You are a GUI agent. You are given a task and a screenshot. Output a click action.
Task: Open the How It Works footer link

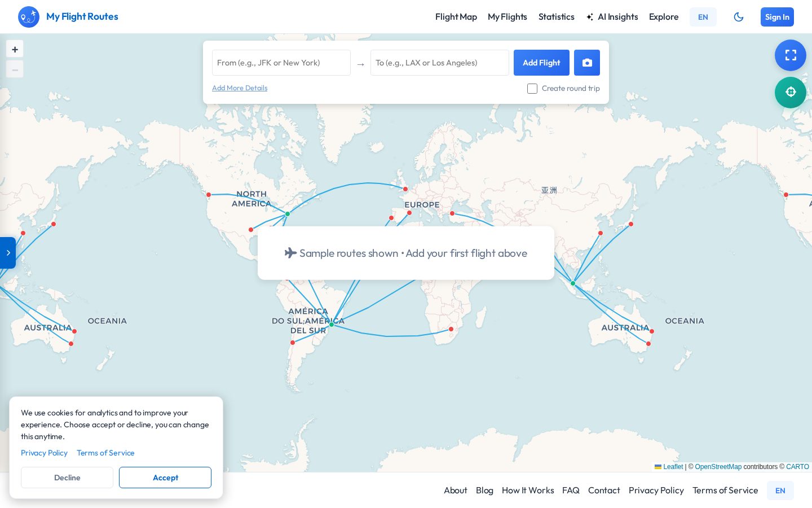point(528,491)
